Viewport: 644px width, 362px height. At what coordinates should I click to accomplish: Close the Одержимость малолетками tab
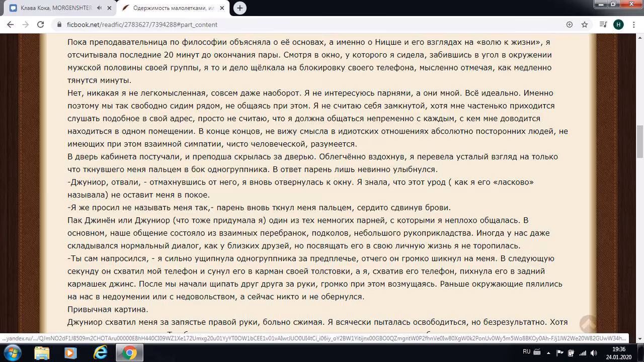pyautogui.click(x=223, y=8)
